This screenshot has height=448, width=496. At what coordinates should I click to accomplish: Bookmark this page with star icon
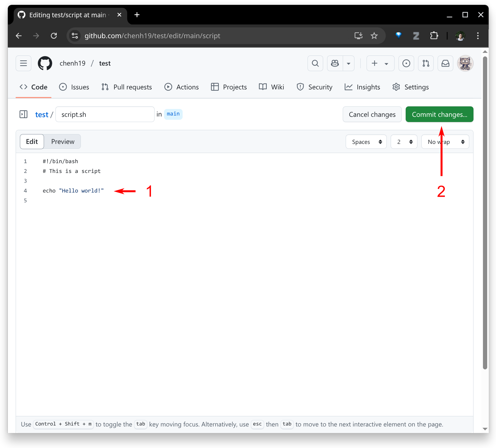click(374, 36)
